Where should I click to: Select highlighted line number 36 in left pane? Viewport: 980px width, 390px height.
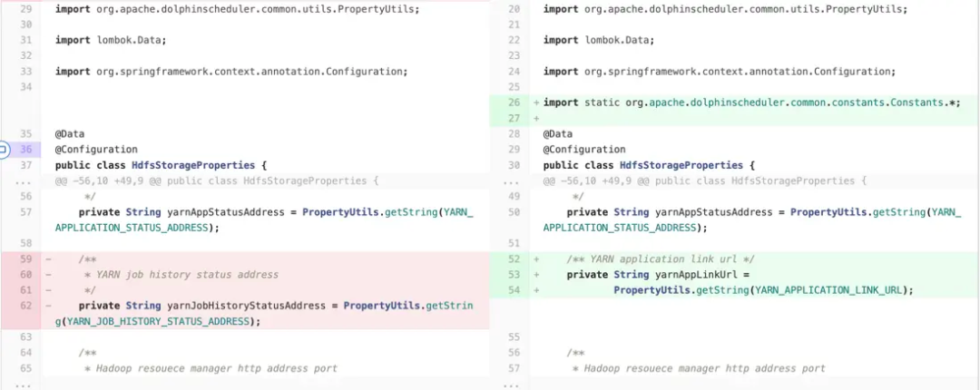coord(25,150)
